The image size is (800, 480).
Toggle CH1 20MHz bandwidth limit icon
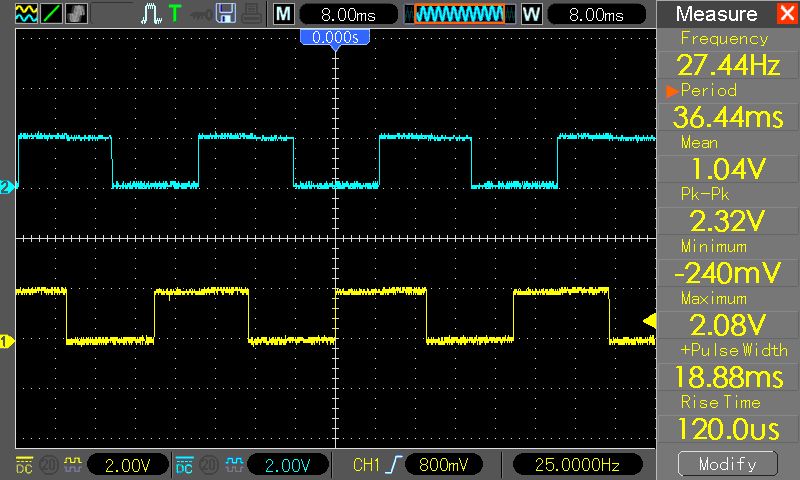pyautogui.click(x=48, y=465)
